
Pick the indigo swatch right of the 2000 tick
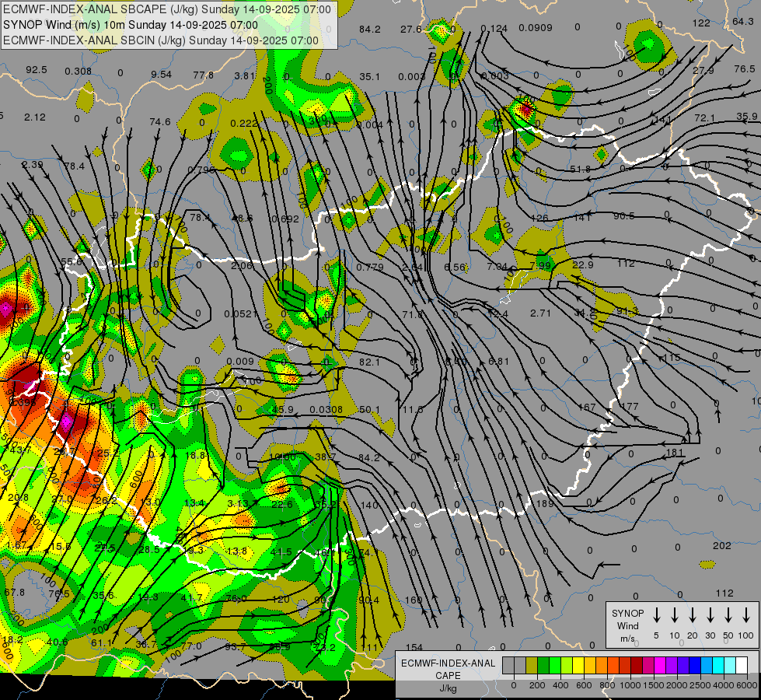pyautogui.click(x=682, y=665)
